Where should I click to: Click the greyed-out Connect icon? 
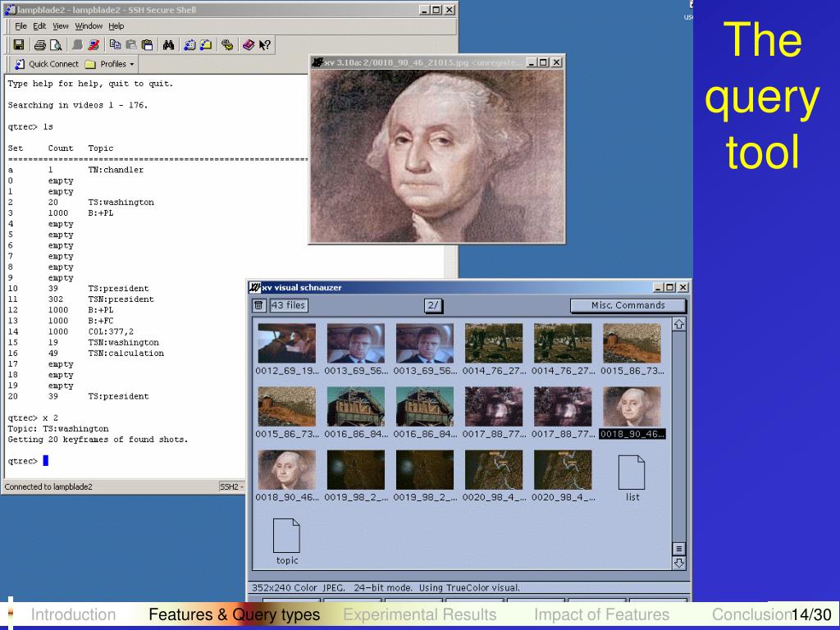78,45
